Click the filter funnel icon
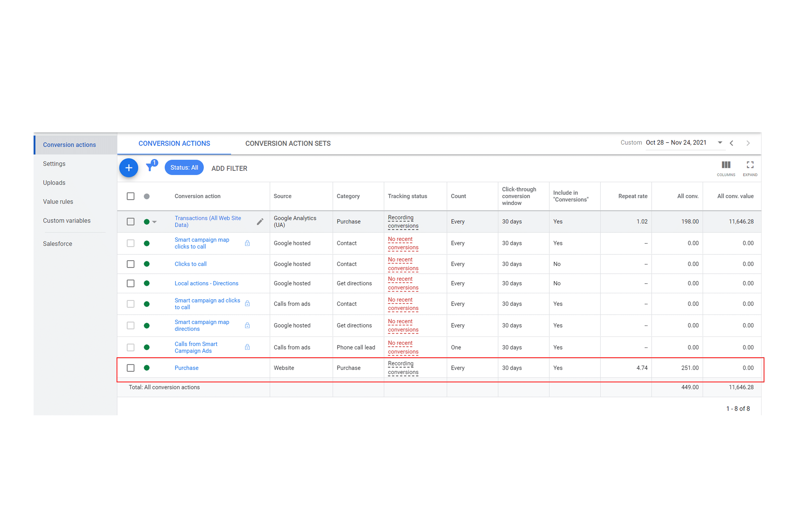The image size is (798, 532). [150, 167]
